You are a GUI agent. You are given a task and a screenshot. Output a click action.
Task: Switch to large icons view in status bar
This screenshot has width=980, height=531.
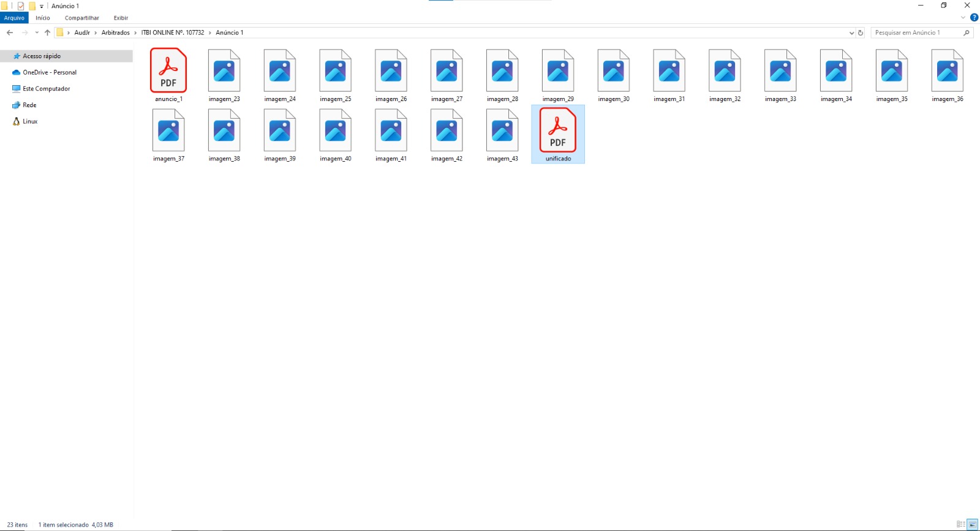(x=972, y=524)
